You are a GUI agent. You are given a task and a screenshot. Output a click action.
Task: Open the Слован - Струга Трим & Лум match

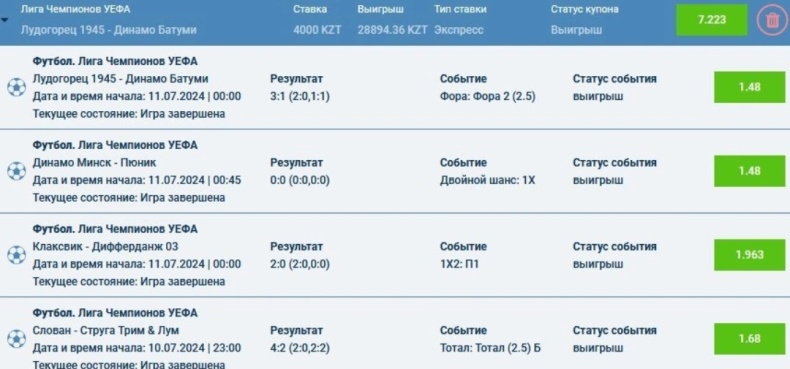106,331
